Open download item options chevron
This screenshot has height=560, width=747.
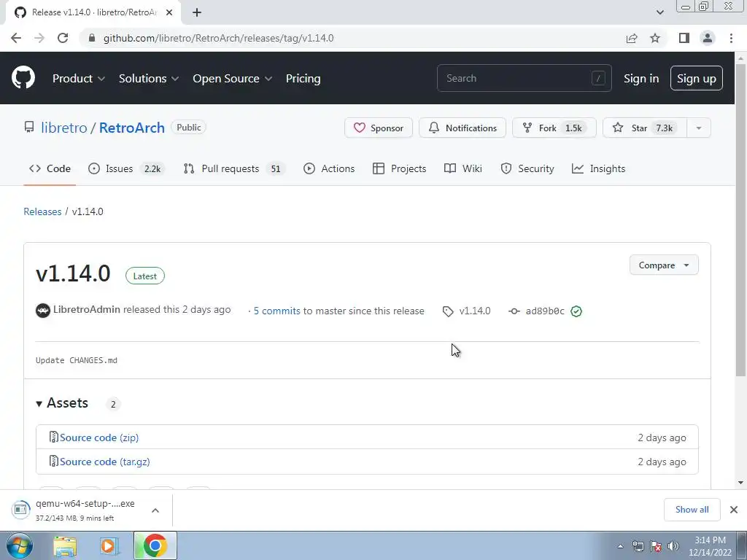(155, 510)
